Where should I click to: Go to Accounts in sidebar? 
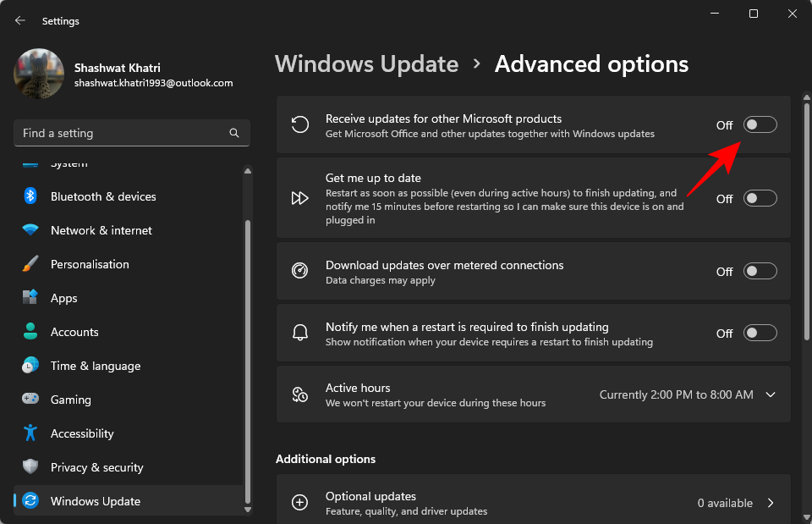(x=74, y=332)
